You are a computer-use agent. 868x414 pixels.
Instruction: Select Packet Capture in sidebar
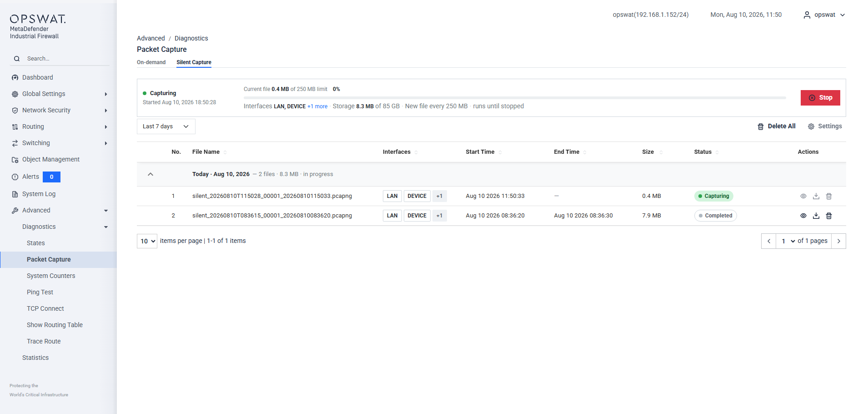click(58, 259)
